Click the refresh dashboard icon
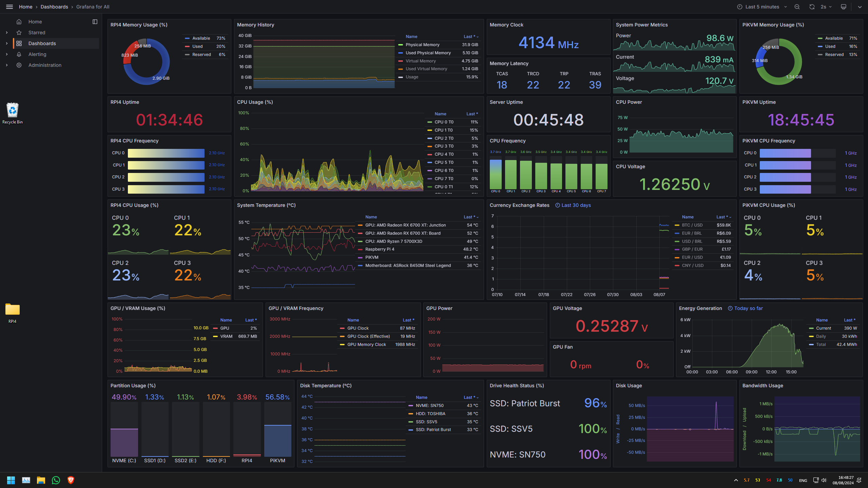The image size is (868, 488). pyautogui.click(x=812, y=7)
